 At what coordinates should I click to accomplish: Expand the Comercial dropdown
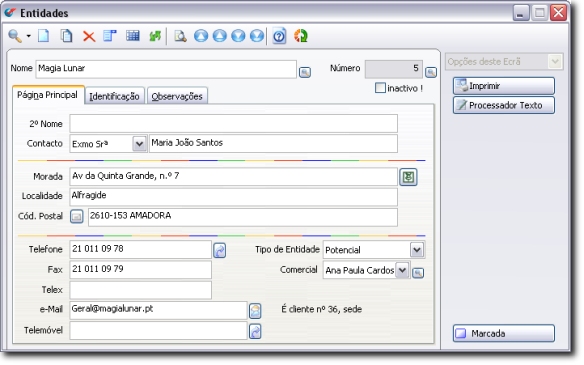[x=402, y=270]
